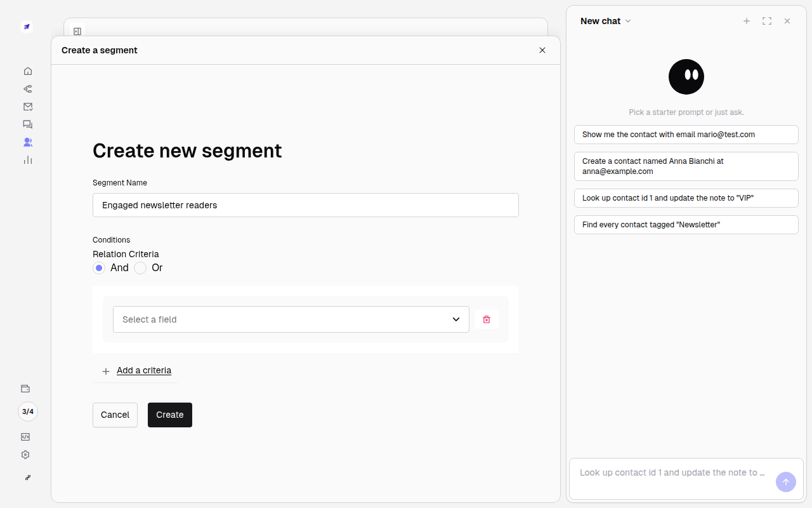
Task: Choose the 'Look up contact id 1' starter prompt
Action: pos(686,198)
